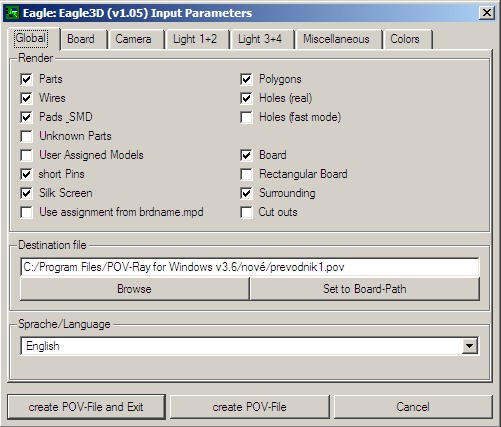Switch to the Light 3+4 tab

(x=260, y=39)
